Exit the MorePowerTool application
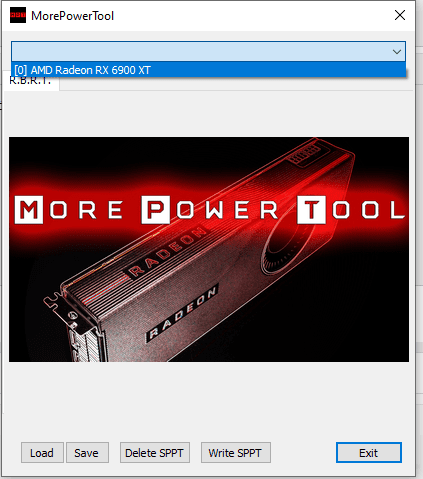Image resolution: width=423 pixels, height=479 pixels. coord(369,453)
